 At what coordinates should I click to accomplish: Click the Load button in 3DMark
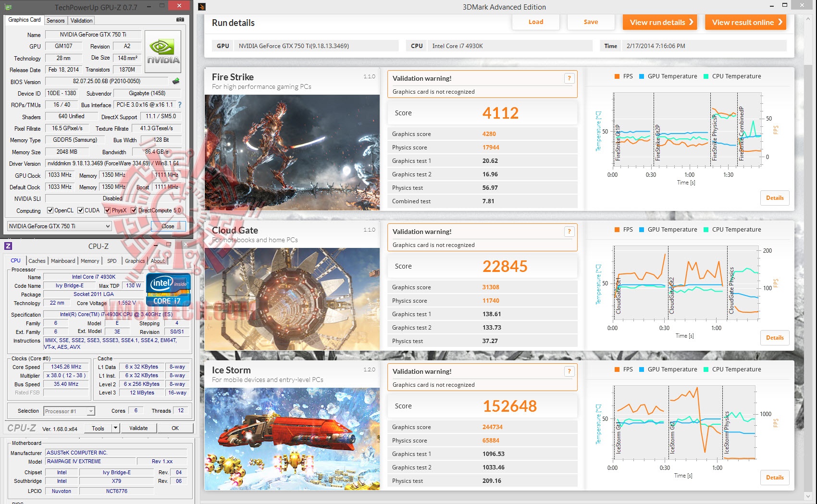point(536,22)
